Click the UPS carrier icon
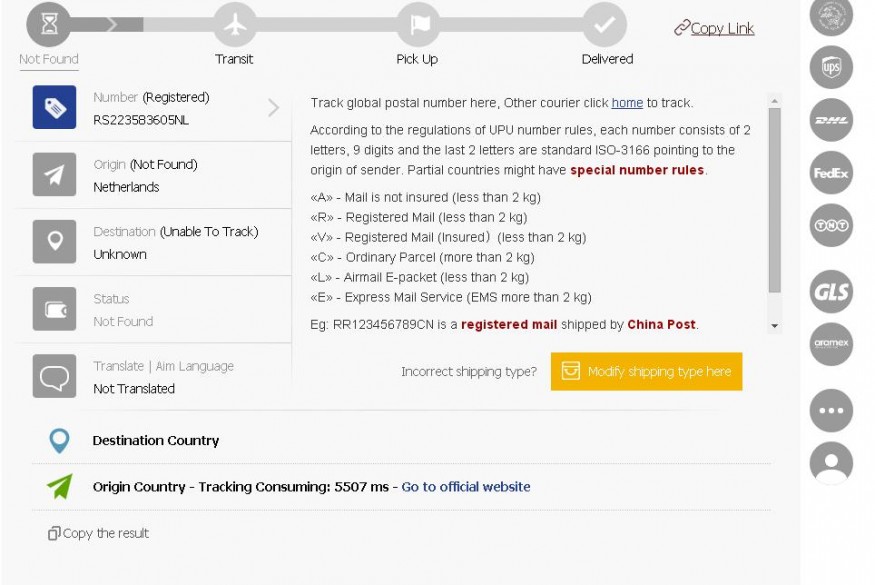This screenshot has width=875, height=585. pos(831,68)
